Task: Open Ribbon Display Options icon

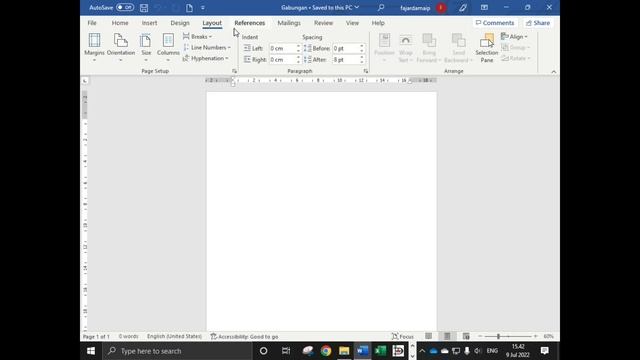Action: click(484, 7)
